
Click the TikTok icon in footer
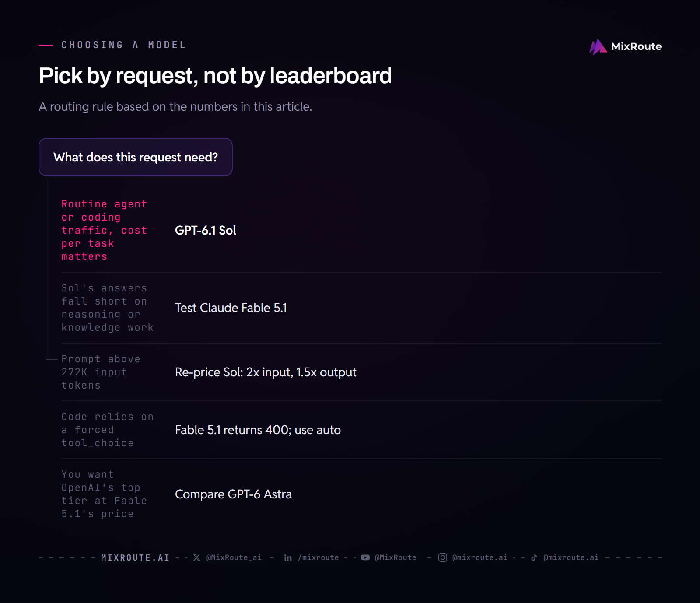click(x=534, y=557)
